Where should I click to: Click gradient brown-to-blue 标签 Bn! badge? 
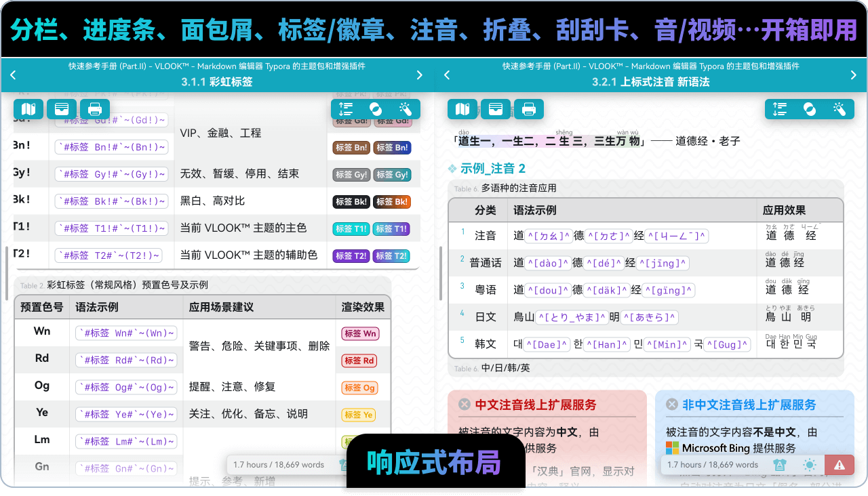(392, 148)
